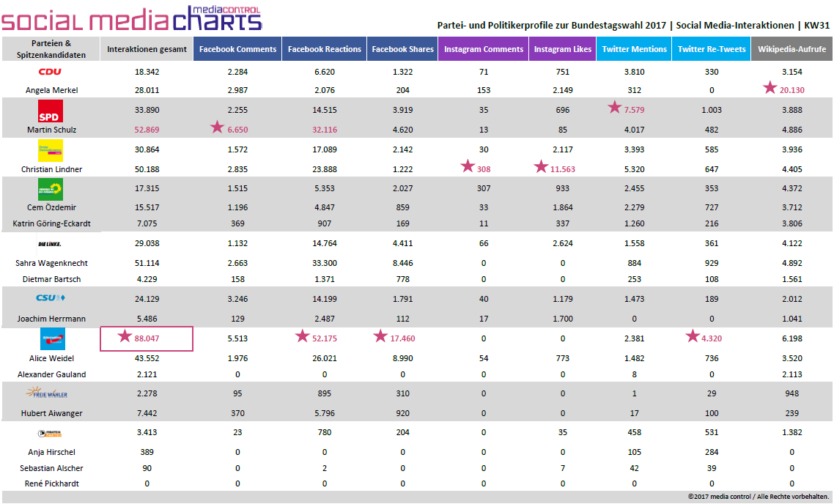Image resolution: width=834 pixels, height=504 pixels.
Task: Click Martin Schulz's total value 52.869
Action: tap(147, 130)
